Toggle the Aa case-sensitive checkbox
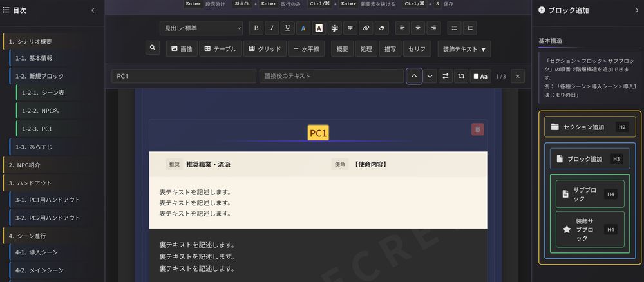This screenshot has height=282, width=644. 480,76
